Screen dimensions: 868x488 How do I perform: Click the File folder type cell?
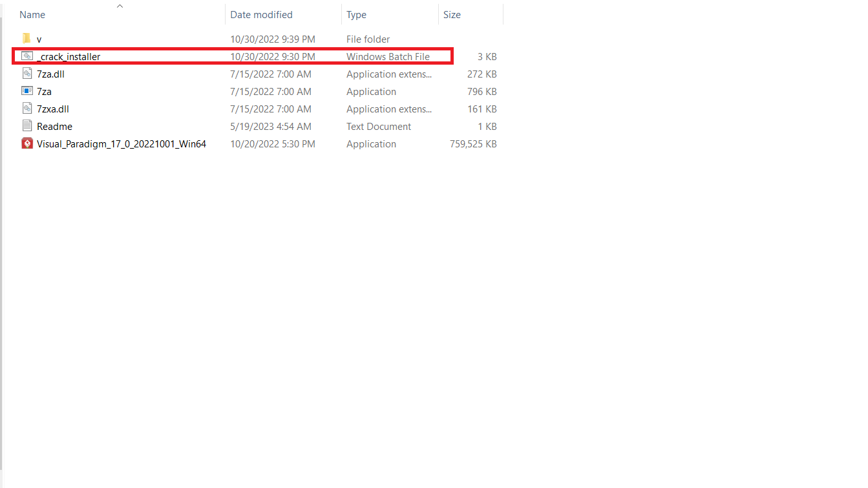(368, 39)
